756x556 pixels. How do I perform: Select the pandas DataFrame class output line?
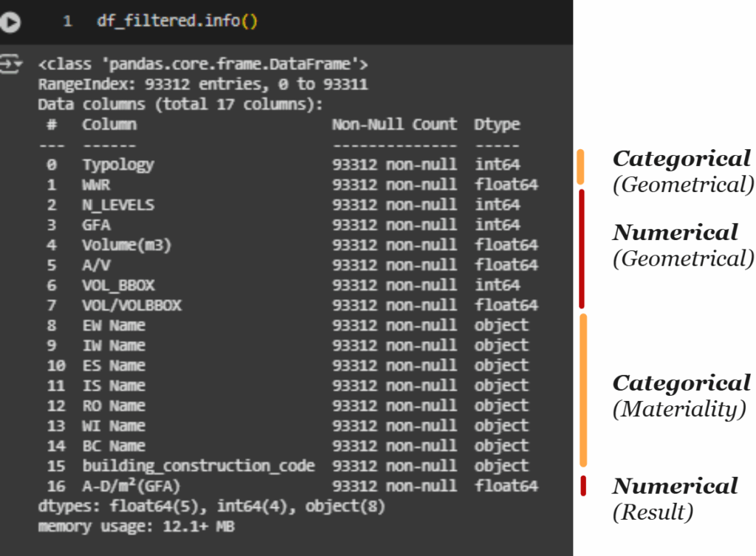[203, 64]
